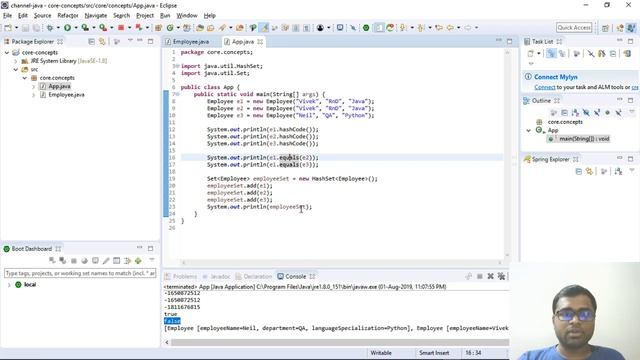Click Back navigation arrow in toolbar
The image size is (640, 360).
[450, 28]
